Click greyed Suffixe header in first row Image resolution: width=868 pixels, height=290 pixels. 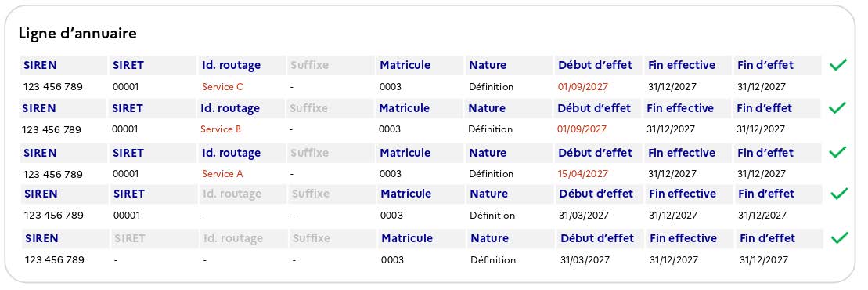(x=309, y=65)
